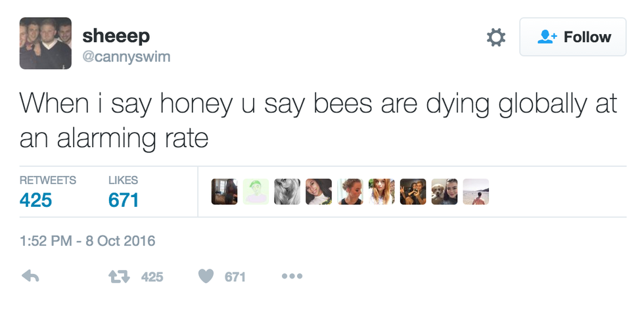Retweet this tweet using the retweet icon
The height and width of the screenshot is (314, 644).
click(x=119, y=277)
